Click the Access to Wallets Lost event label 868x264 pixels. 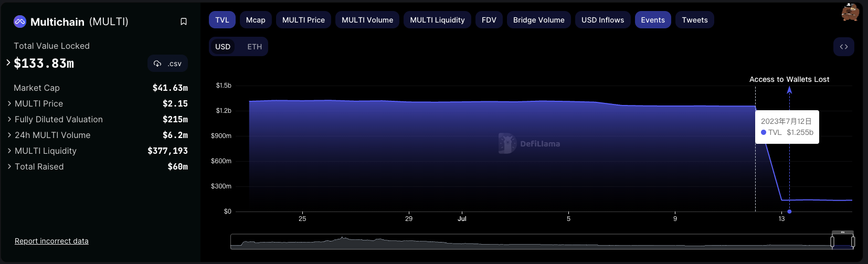(x=789, y=79)
